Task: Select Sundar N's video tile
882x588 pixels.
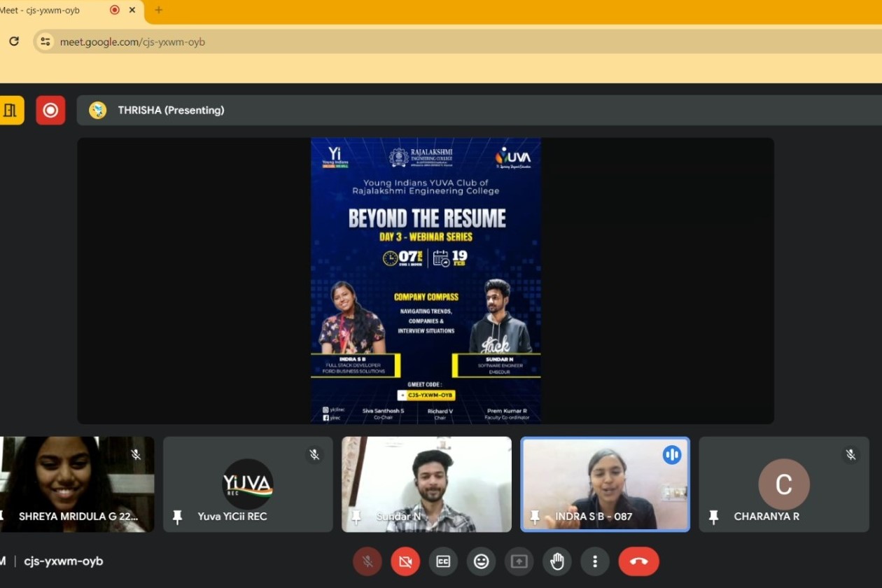Action: tap(426, 484)
